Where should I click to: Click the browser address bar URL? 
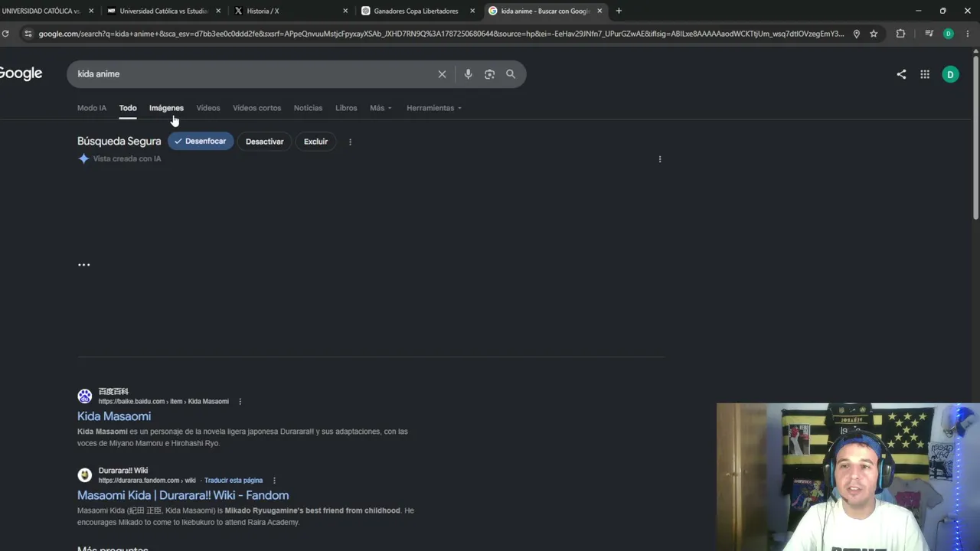click(441, 34)
